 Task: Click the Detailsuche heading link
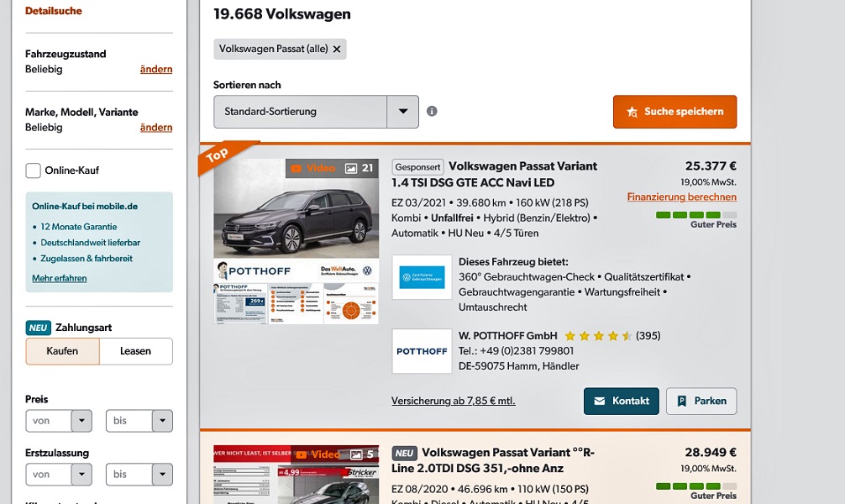pyautogui.click(x=54, y=11)
